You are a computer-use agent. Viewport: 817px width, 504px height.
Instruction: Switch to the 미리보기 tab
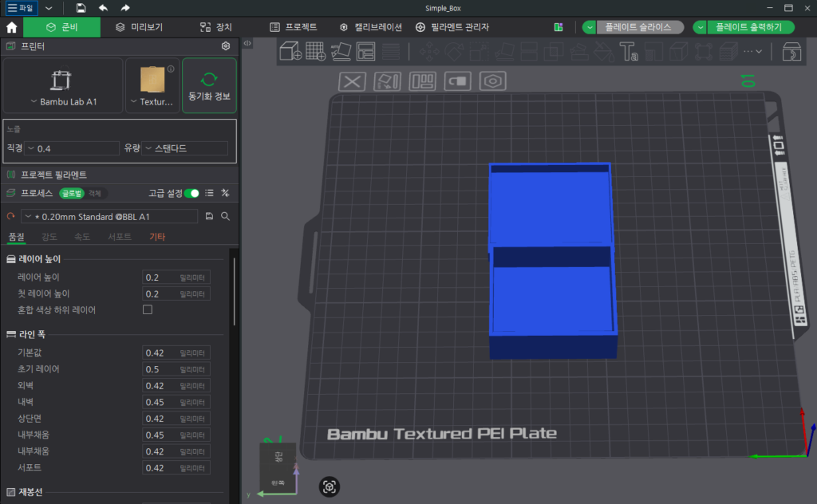(x=139, y=27)
